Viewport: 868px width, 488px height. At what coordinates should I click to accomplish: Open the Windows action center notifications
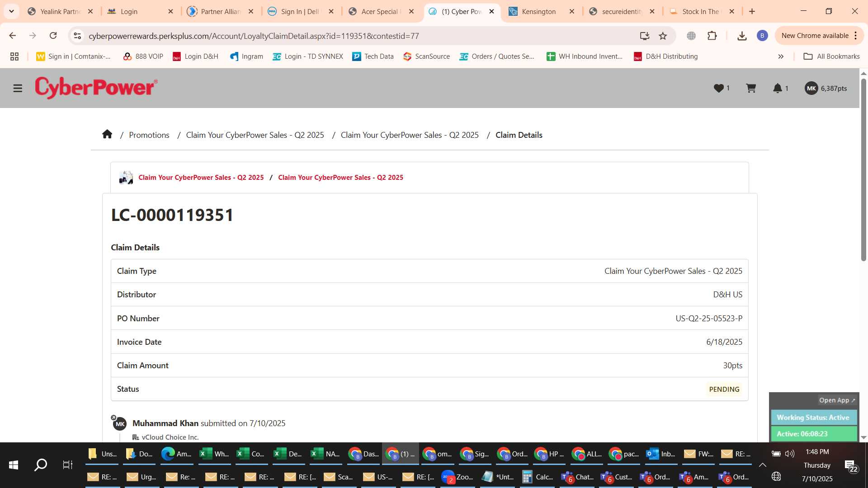click(850, 465)
